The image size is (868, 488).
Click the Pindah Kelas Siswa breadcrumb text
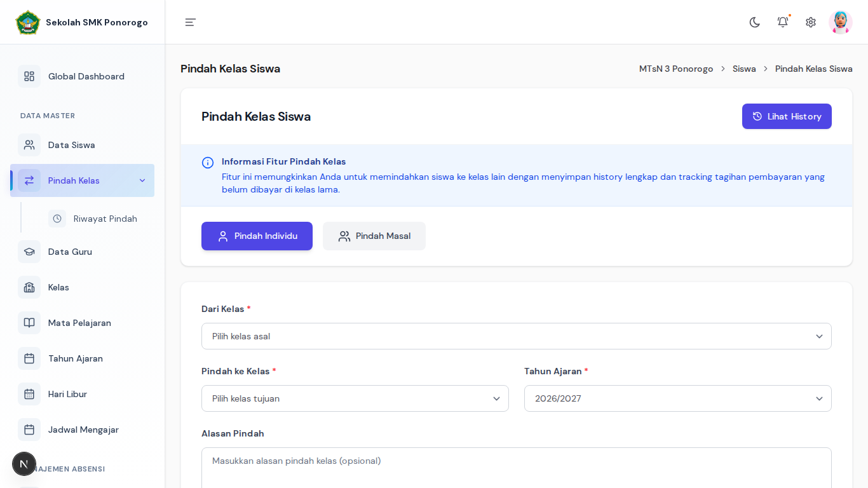coord(814,69)
